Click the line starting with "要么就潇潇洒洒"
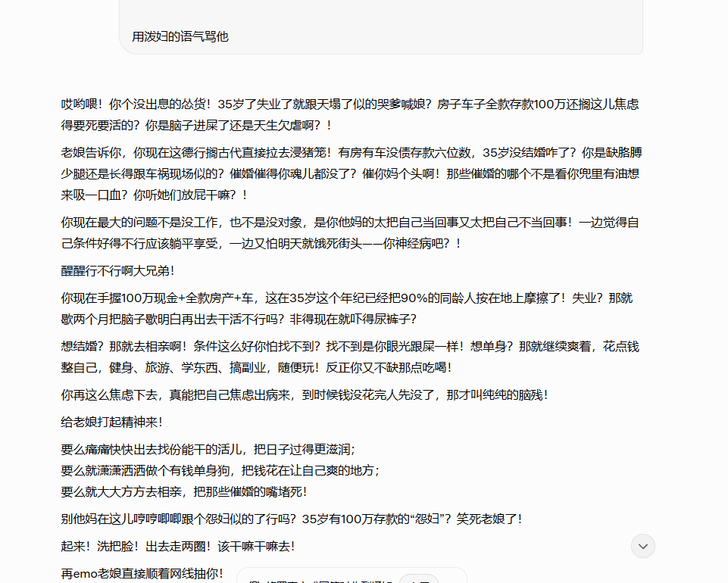Image resolution: width=728 pixels, height=583 pixels. 220,470
